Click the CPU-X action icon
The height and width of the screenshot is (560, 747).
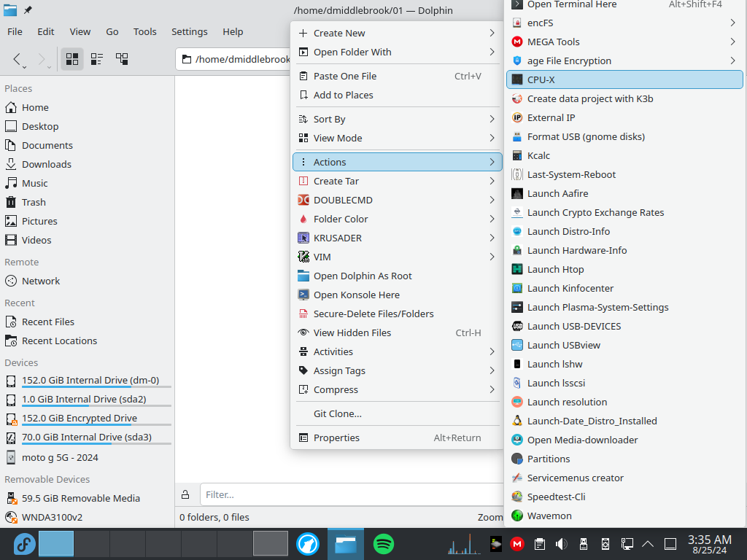(517, 79)
